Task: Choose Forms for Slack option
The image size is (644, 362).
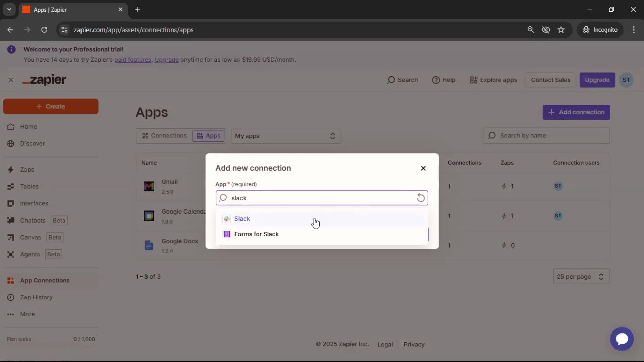Action: point(322,234)
